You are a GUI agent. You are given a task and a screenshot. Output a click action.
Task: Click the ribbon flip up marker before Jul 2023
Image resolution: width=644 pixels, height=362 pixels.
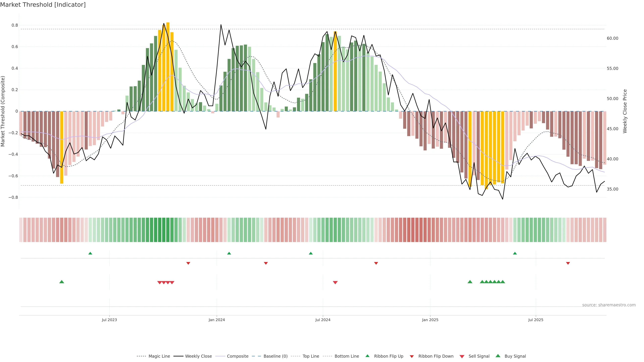point(90,253)
